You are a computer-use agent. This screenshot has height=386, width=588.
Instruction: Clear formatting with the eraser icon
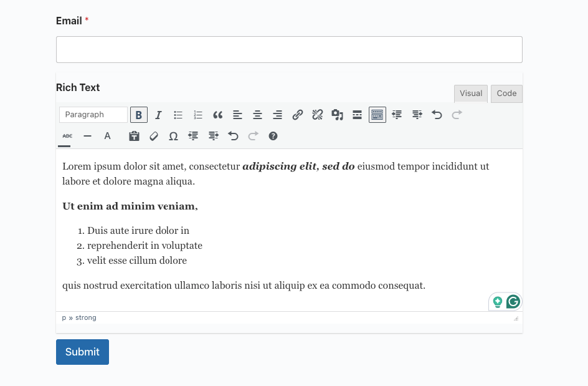(x=154, y=136)
